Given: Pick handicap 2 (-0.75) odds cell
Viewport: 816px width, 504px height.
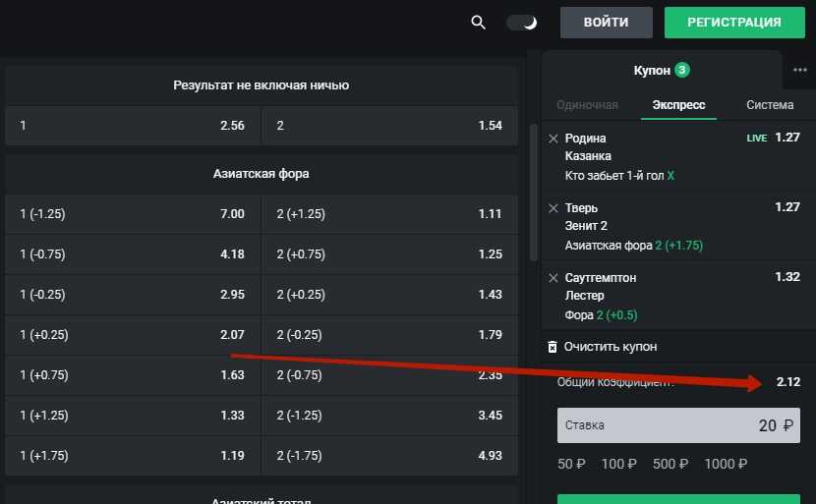Looking at the screenshot, I should point(390,375).
